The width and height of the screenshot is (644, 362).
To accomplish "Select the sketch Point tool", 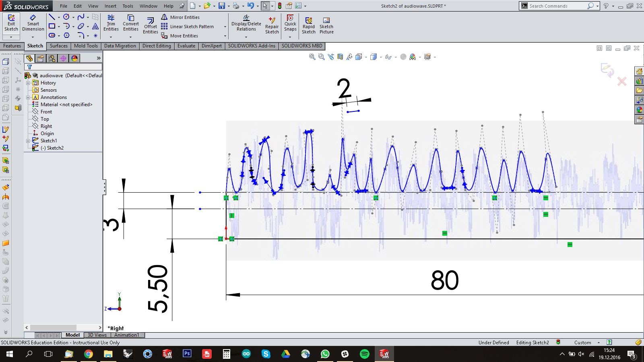I will click(x=95, y=35).
